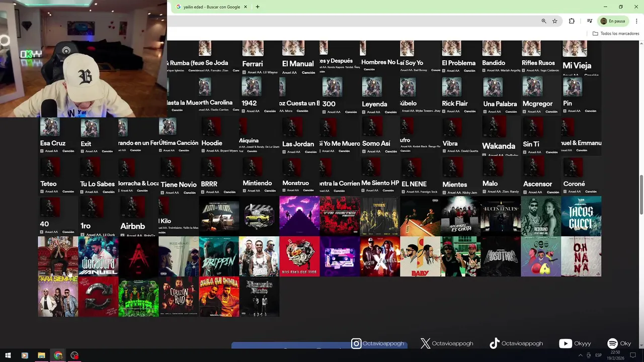
Task: Open the 'Todos los marcadores' bookmarks folder
Action: click(616, 34)
